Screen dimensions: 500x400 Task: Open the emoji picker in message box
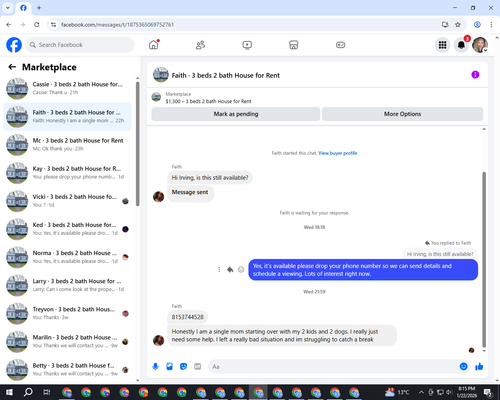pos(463,367)
